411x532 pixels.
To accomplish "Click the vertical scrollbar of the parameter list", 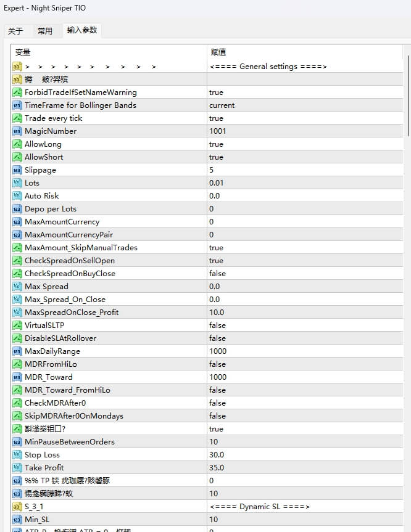I will pos(407,96).
